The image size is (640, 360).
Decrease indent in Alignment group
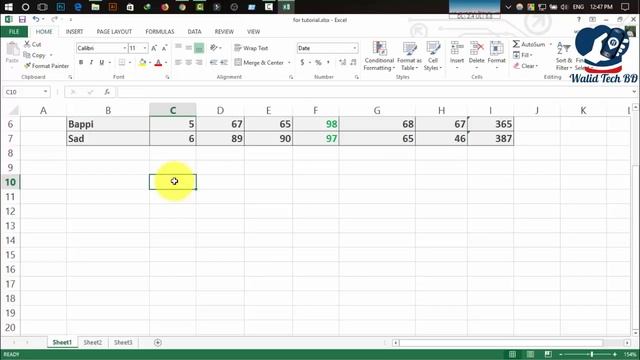[213, 62]
